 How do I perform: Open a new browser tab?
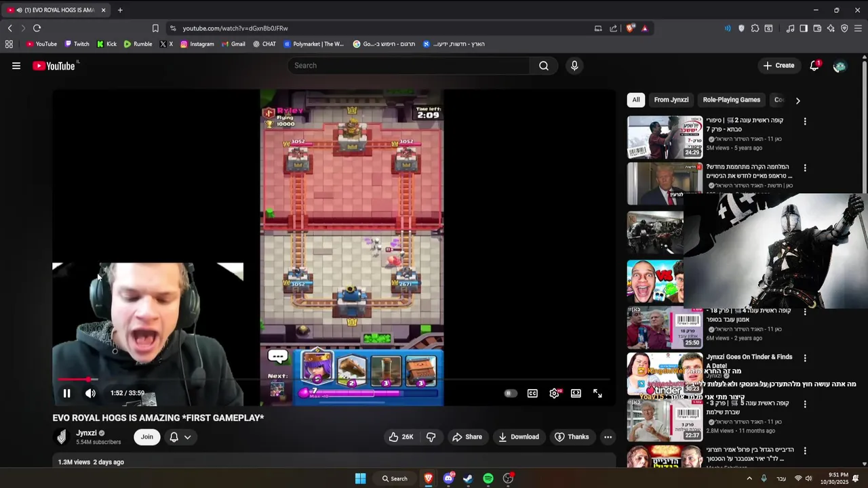(120, 10)
